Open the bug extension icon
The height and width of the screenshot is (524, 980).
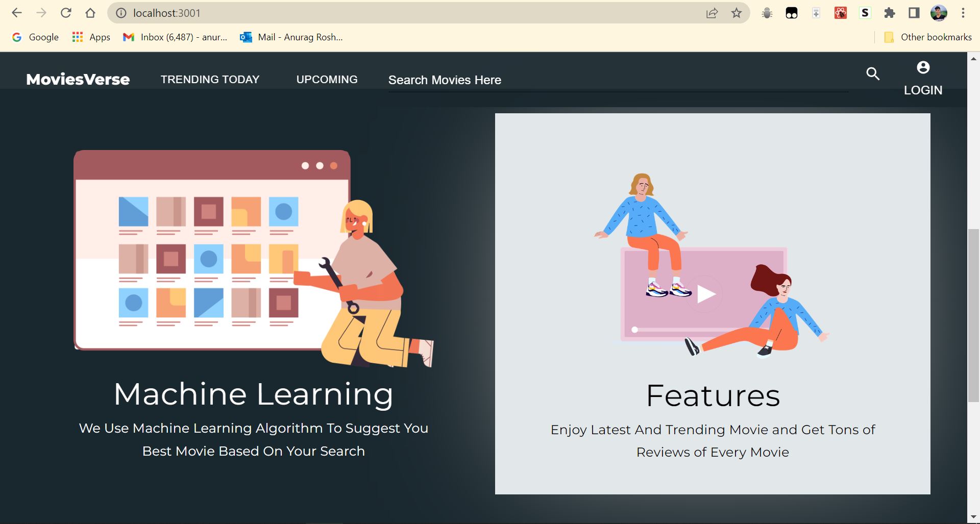[767, 13]
